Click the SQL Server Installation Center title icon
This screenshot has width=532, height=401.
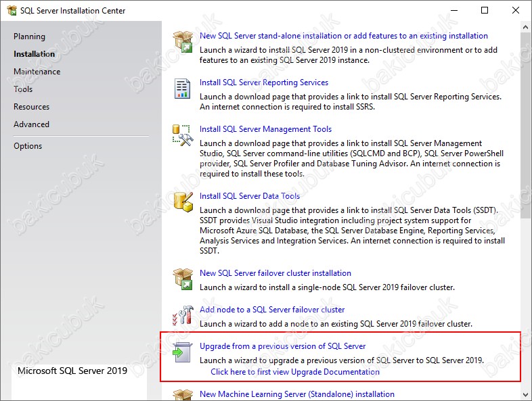point(12,11)
